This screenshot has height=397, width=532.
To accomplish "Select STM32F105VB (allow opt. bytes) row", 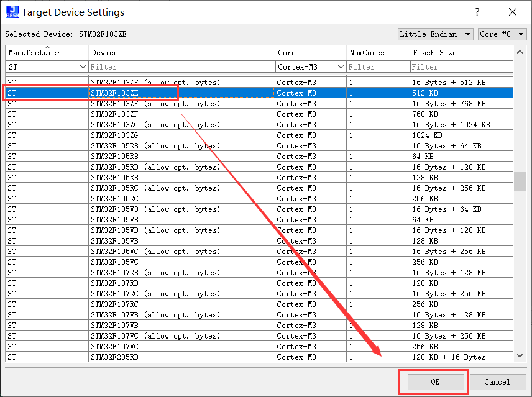I will (259, 230).
